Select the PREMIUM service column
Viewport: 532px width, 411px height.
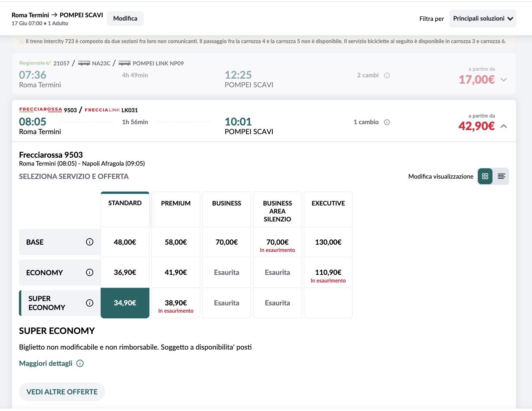176,209
